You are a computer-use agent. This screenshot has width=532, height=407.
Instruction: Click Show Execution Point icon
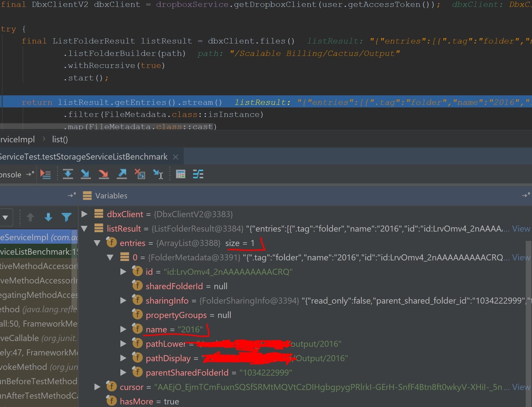[x=46, y=174]
